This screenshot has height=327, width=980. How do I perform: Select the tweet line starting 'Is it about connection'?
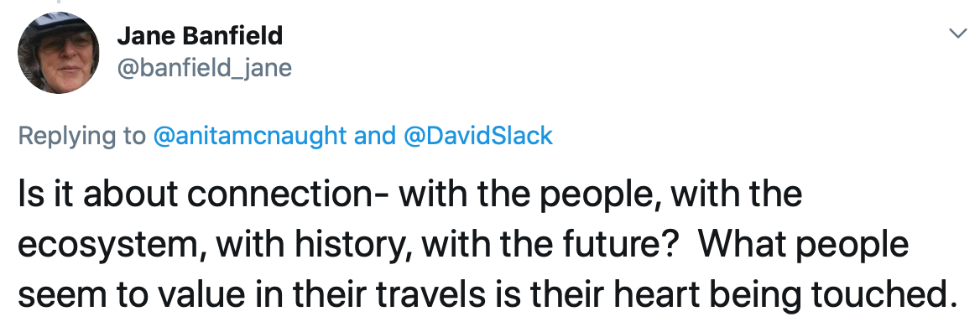pyautogui.click(x=410, y=195)
